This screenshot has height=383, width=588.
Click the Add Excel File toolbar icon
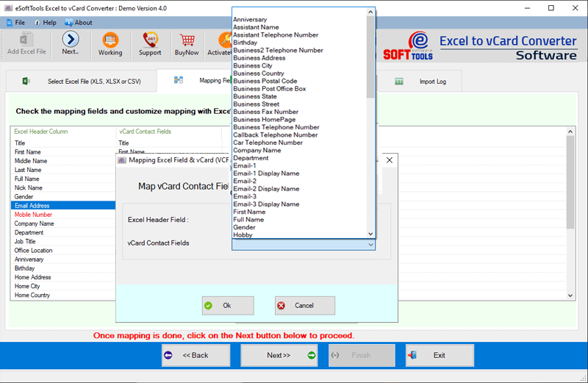[x=26, y=44]
